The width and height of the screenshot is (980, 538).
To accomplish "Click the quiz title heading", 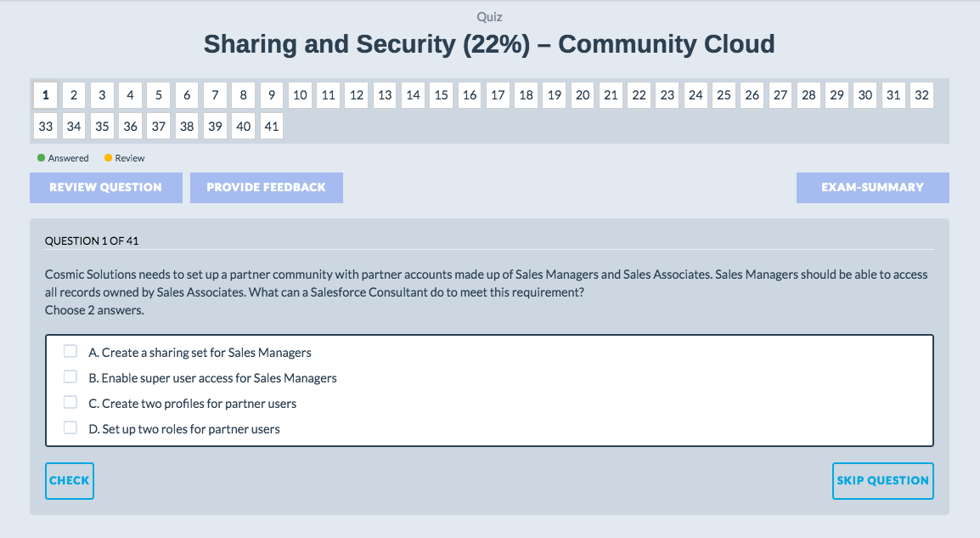I will 489,44.
